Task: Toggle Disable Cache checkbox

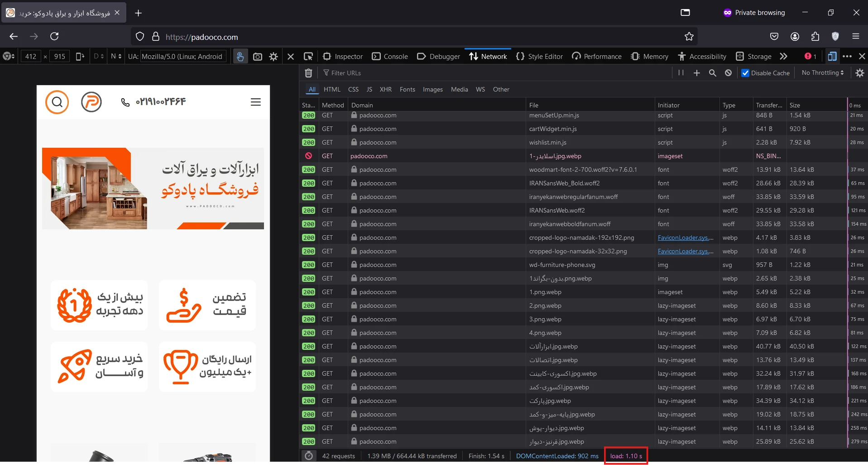Action: pos(745,73)
